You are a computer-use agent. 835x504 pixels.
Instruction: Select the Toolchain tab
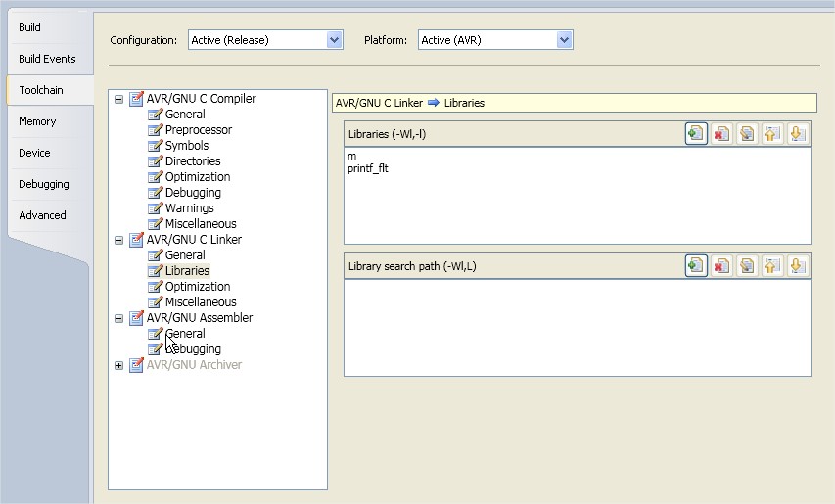[41, 90]
